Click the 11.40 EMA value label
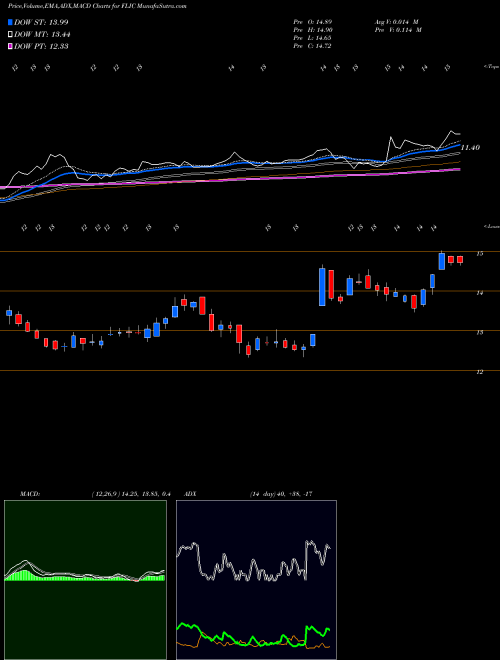 [470, 148]
